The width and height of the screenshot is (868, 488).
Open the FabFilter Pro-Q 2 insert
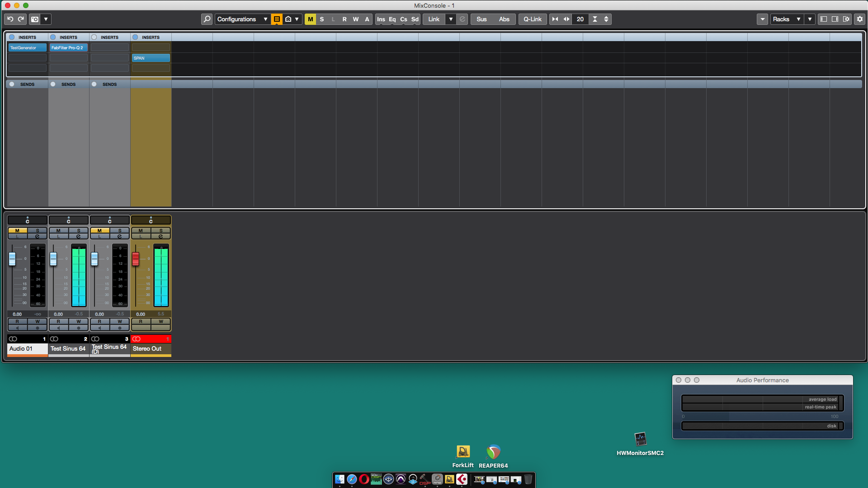[68, 47]
